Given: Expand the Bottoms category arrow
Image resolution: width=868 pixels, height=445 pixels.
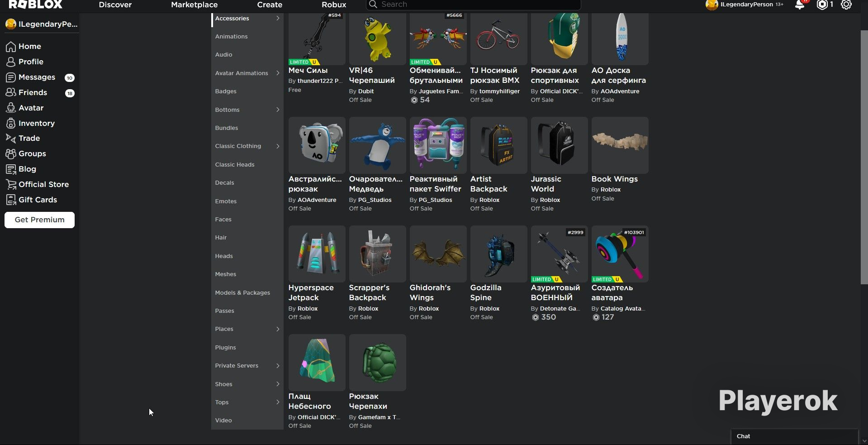Looking at the screenshot, I should (278, 110).
